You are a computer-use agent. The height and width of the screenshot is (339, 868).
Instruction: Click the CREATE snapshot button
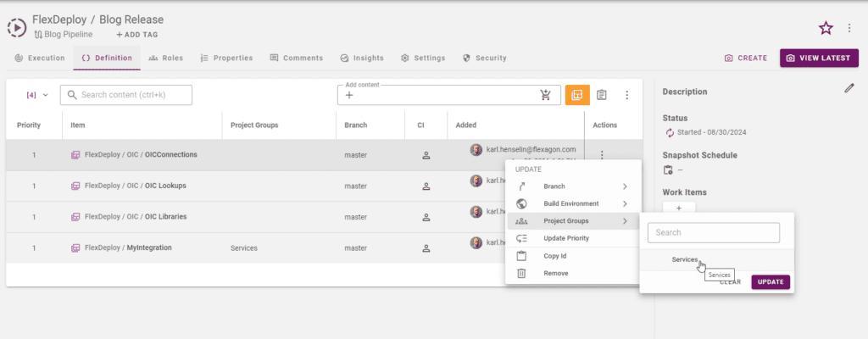click(746, 58)
